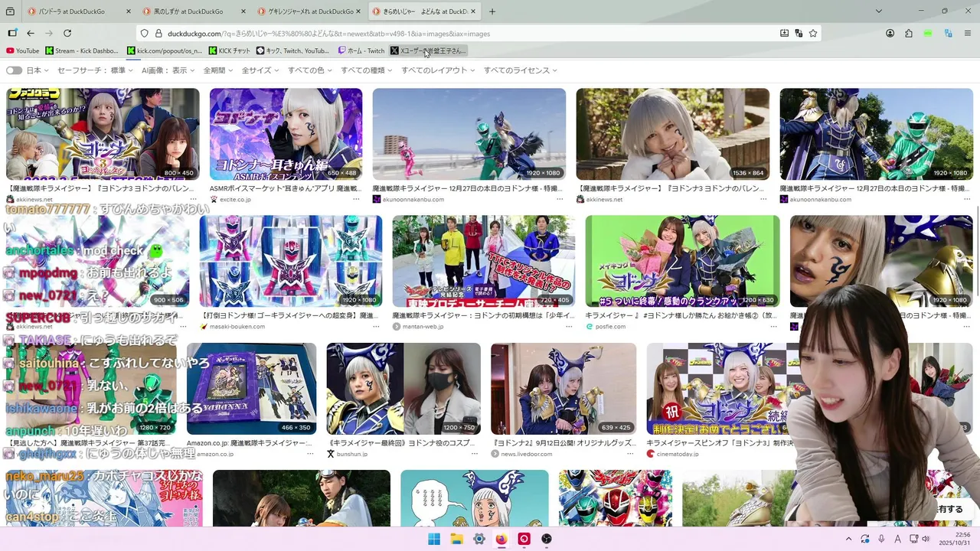Viewport: 980px width, 551px height.
Task: Open 全サイズ size filter dropdown
Action: point(260,70)
